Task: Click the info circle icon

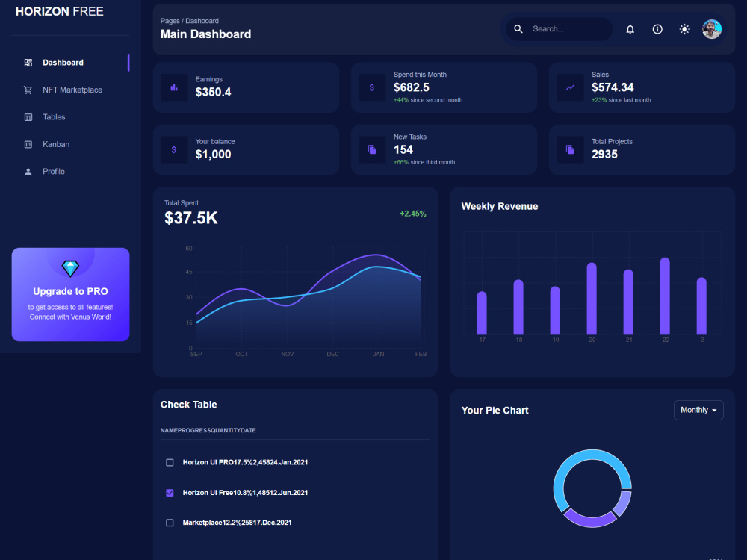Action: click(x=657, y=30)
